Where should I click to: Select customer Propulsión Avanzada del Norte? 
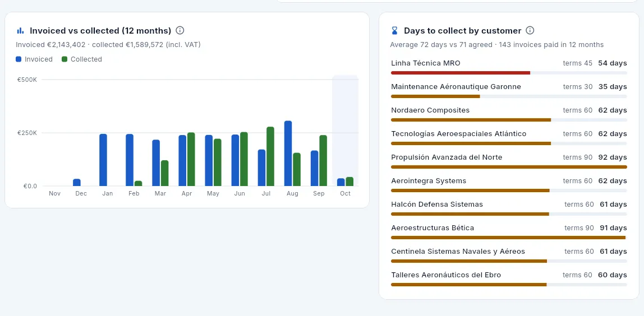click(x=447, y=157)
